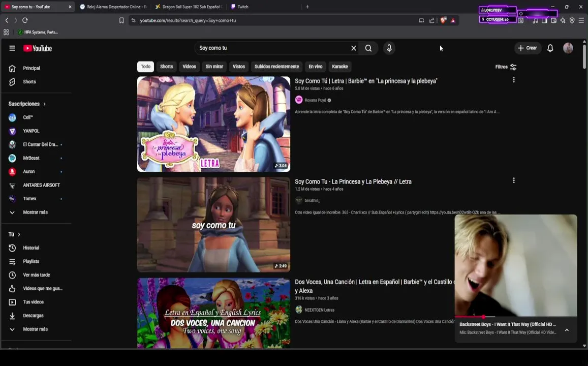The height and width of the screenshot is (366, 588).
Task: Open the YouTube guide hamburger menu
Action: tap(12, 48)
